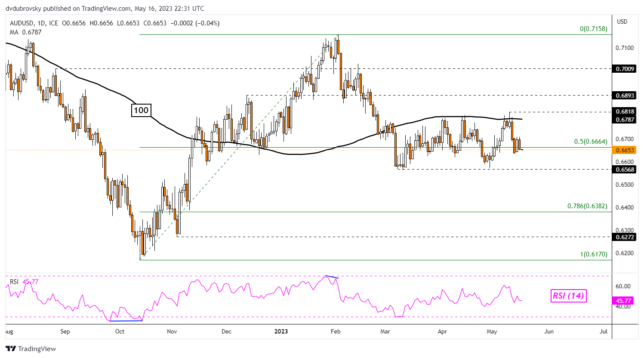This screenshot has width=644, height=358.
Task: Click the RSI (14) boxed annotation
Action: (x=568, y=296)
